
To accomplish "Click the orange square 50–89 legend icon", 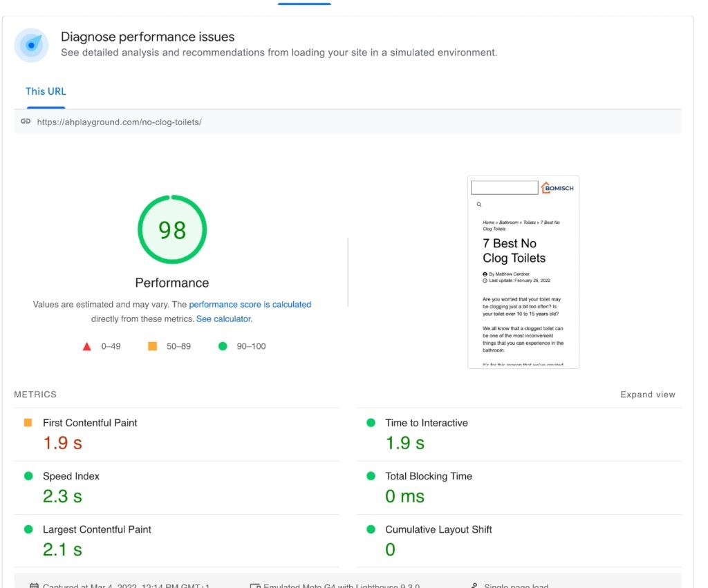I will pos(152,346).
